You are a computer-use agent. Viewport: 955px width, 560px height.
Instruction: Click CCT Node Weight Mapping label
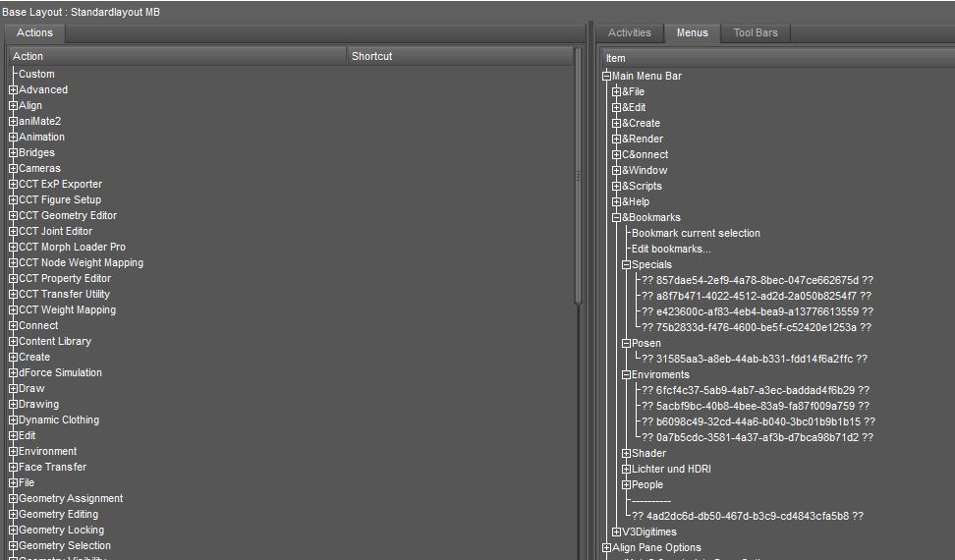pos(81,263)
